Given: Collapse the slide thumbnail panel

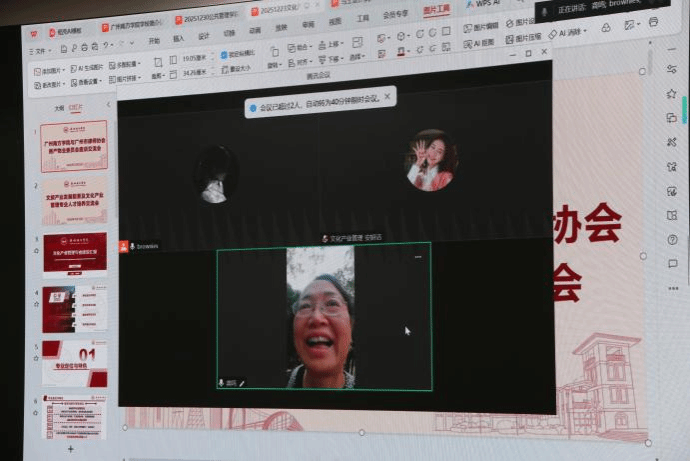Looking at the screenshot, I should (108, 105).
